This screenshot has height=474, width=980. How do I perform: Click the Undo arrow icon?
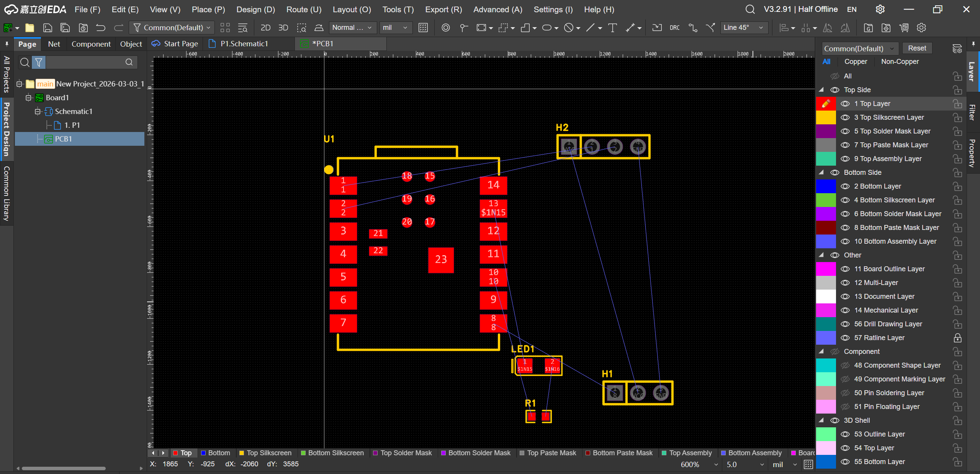click(x=101, y=28)
